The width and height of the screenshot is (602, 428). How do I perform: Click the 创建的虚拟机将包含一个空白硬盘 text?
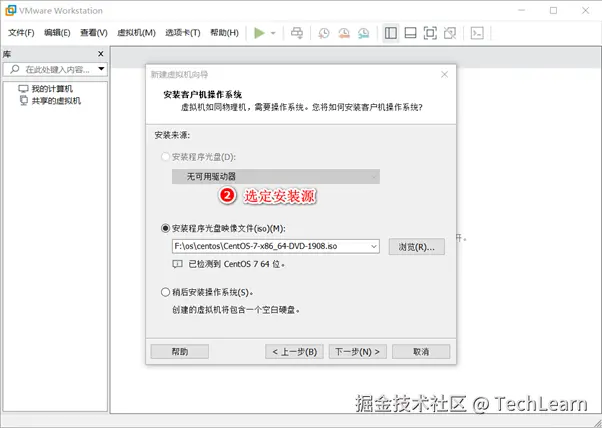[236, 310]
